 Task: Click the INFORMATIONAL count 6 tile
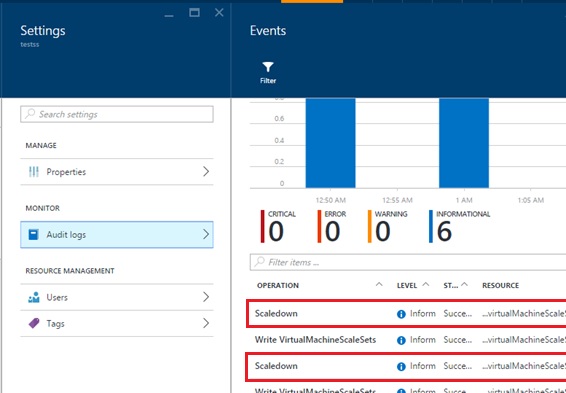460,226
